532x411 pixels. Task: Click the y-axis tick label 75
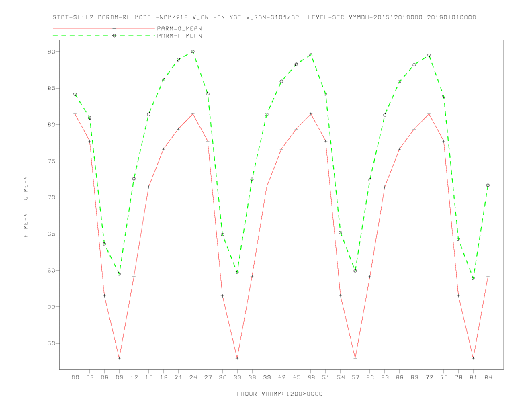pyautogui.click(x=51, y=161)
